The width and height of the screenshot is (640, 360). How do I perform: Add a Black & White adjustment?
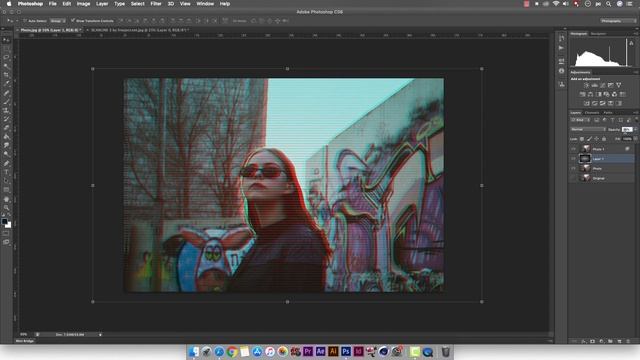pos(598,94)
